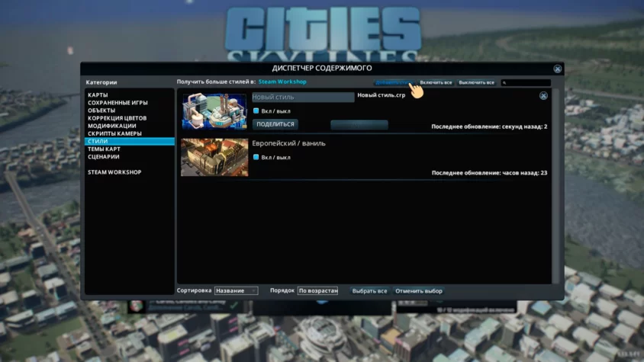644x362 pixels.
Task: Open the СЦЕНАРИИ category
Action: point(104,157)
